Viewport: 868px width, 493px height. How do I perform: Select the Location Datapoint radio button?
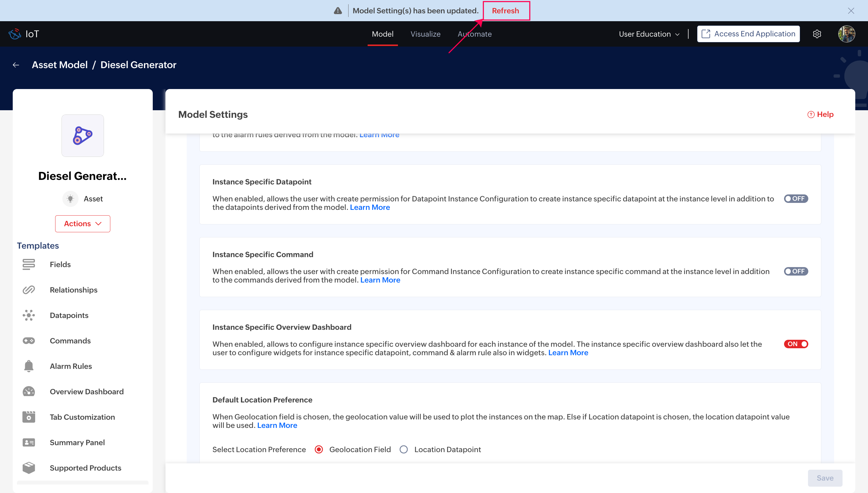point(403,449)
